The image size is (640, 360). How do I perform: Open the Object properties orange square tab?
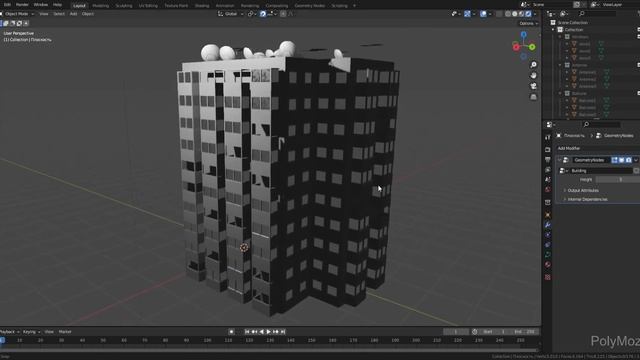pyautogui.click(x=548, y=215)
